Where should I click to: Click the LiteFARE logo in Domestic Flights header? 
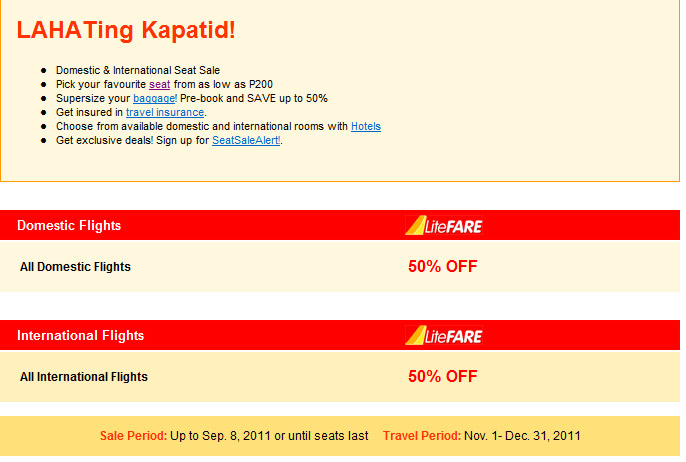point(444,225)
